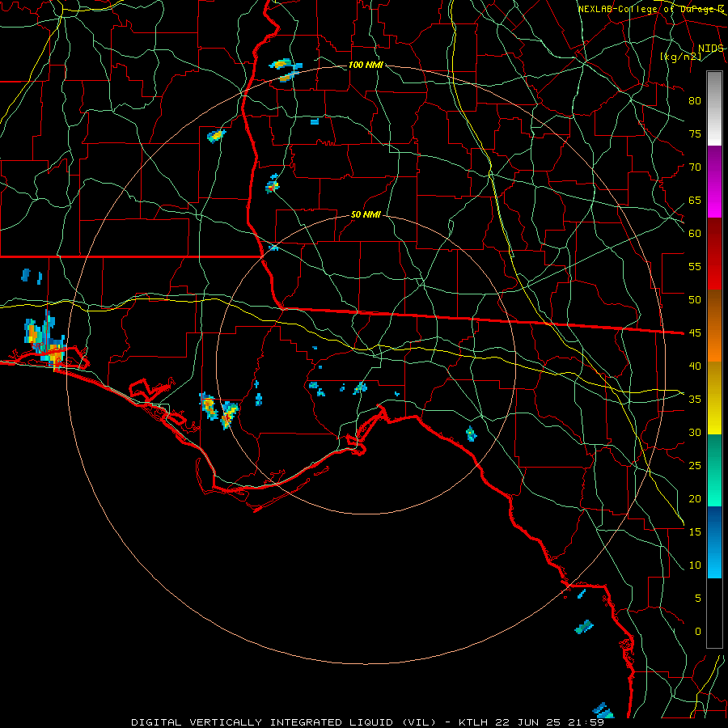Click the [kg/m2] units label
Viewport: 728px width, 728px height.
pyautogui.click(x=680, y=57)
